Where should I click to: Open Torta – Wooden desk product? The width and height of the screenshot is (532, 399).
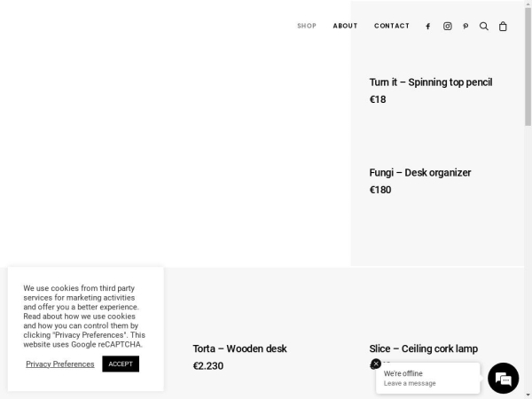[x=240, y=348]
